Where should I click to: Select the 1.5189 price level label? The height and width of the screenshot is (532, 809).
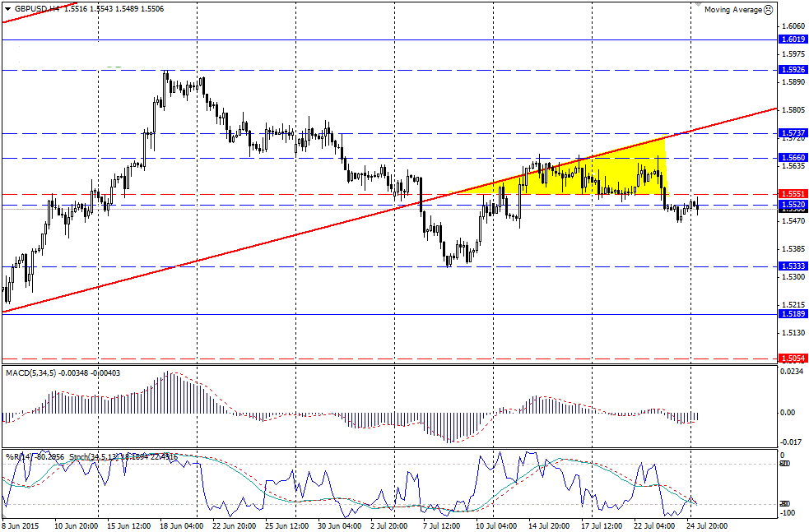[x=792, y=314]
